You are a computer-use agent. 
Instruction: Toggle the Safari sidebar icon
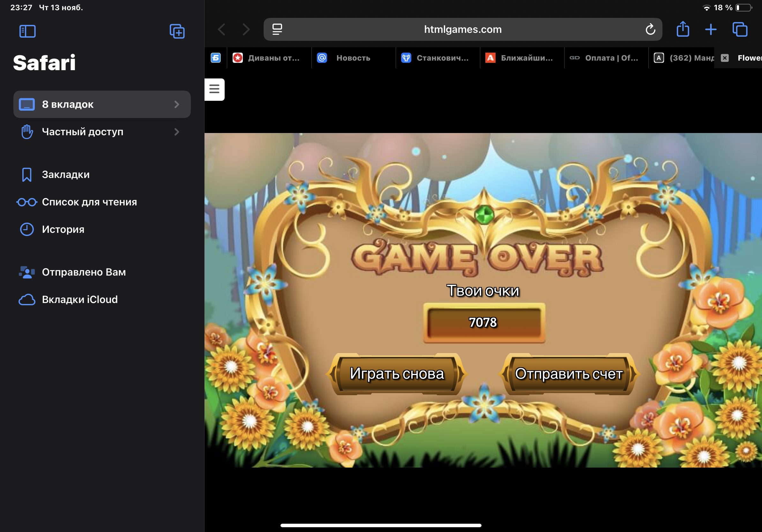point(27,31)
